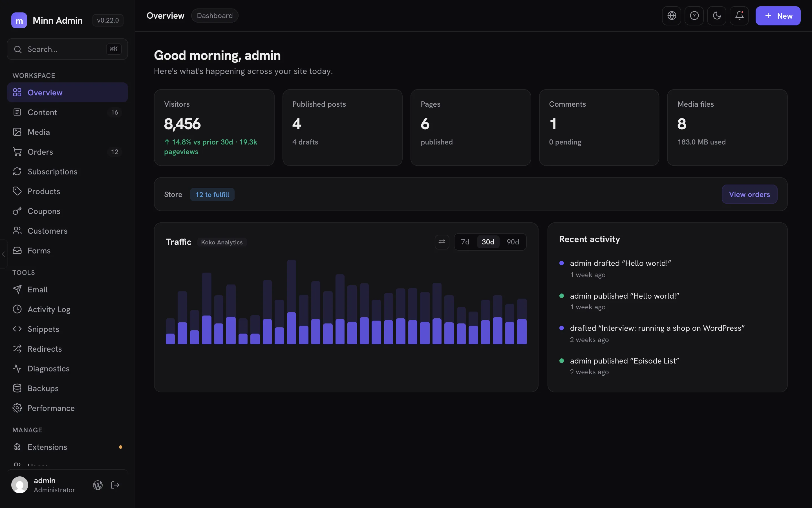Click the Dashboard breadcrumb pill
Image resolution: width=812 pixels, height=508 pixels.
tap(215, 16)
